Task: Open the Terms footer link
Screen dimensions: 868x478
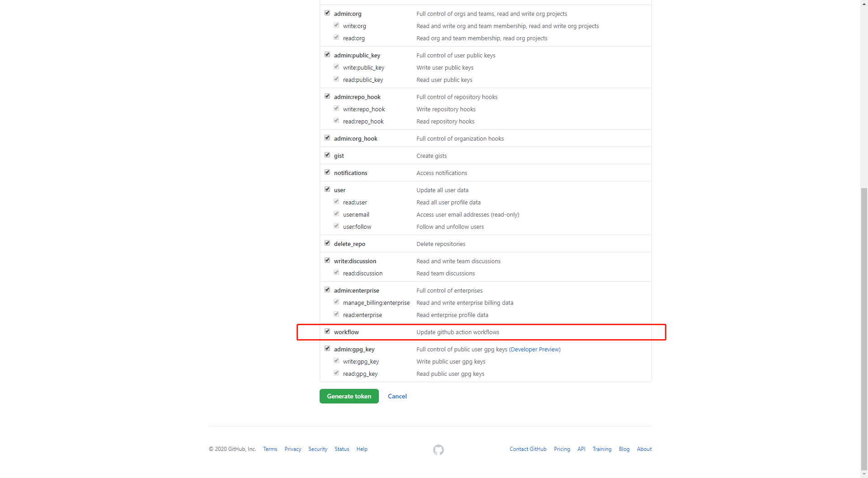Action: 270,449
